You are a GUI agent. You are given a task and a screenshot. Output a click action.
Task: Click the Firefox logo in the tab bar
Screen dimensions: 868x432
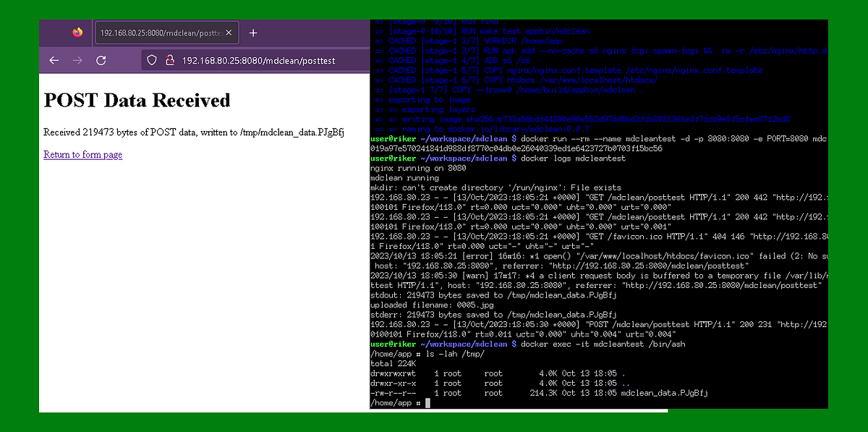click(x=79, y=33)
